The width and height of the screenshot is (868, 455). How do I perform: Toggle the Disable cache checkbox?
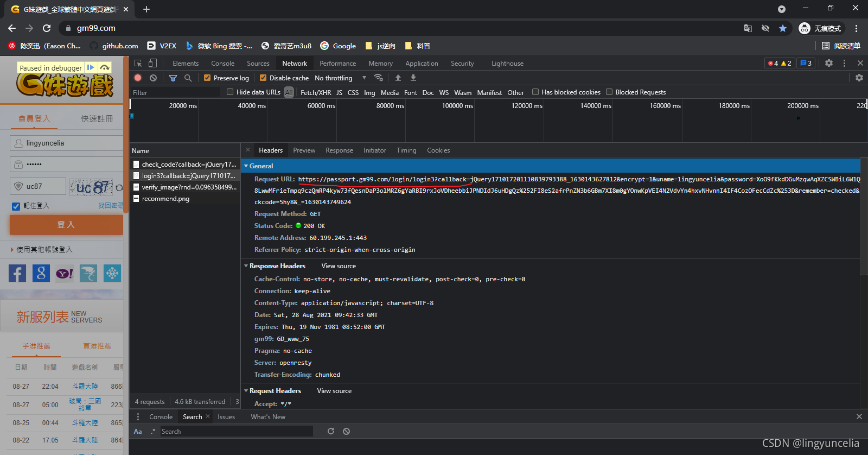(263, 78)
